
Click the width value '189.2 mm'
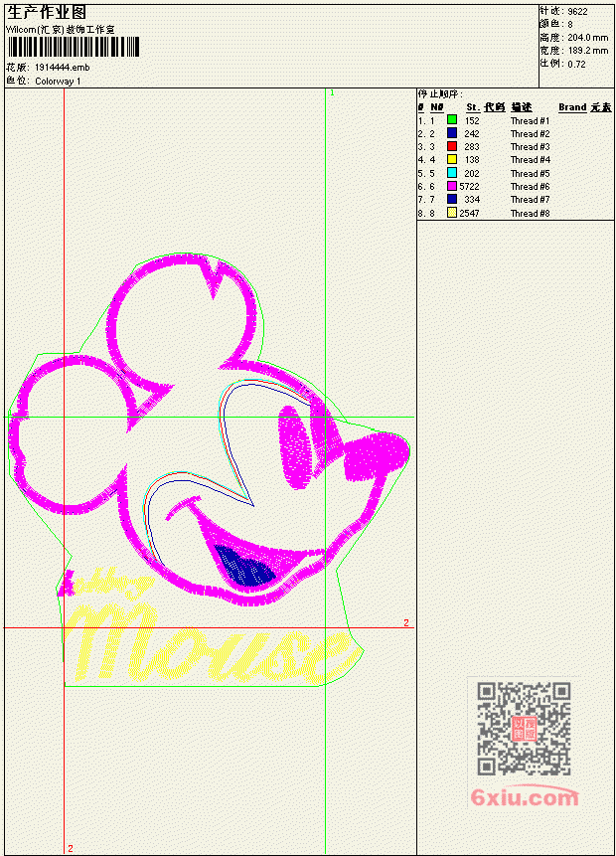tap(587, 51)
